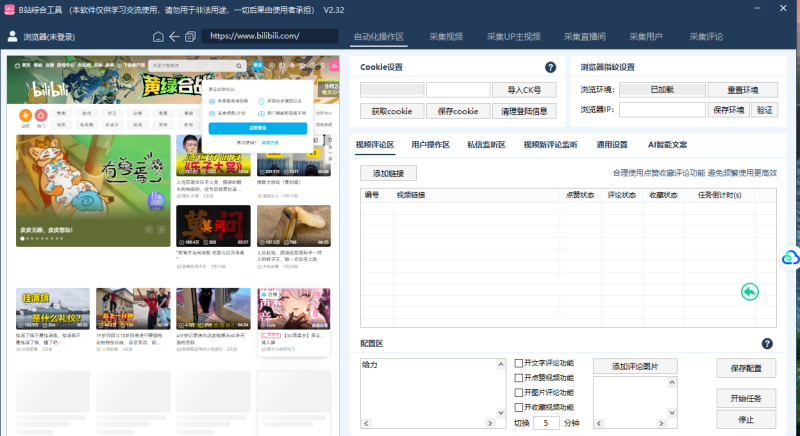Click the 视频链接 column header
800x436 pixels.
pyautogui.click(x=476, y=195)
